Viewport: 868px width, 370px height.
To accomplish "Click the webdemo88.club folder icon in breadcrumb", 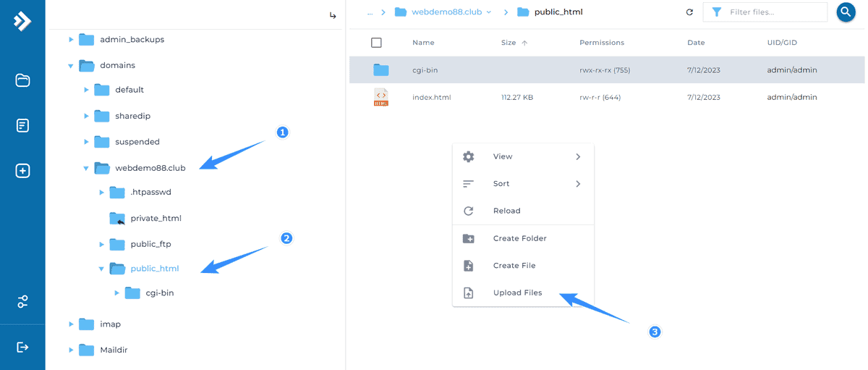I will 400,12.
